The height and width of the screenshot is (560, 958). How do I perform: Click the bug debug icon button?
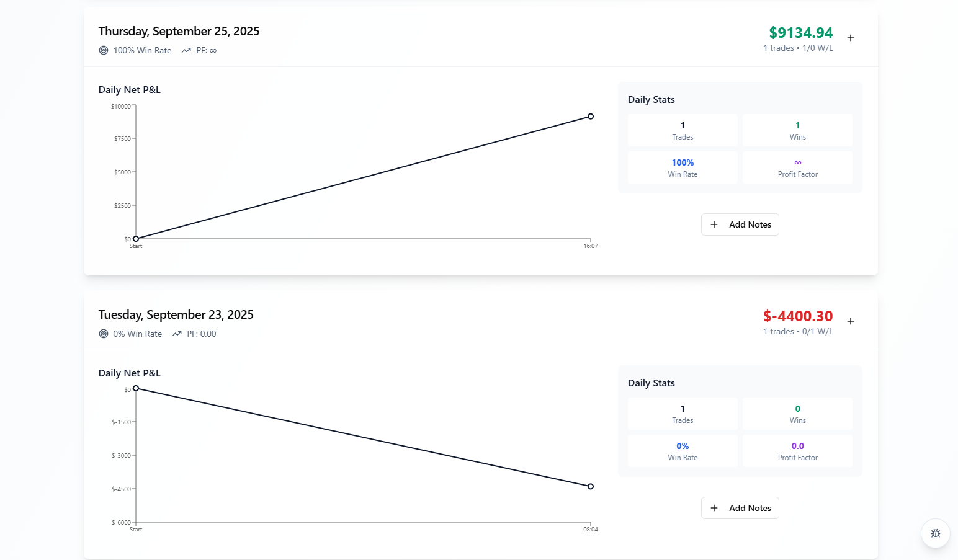[936, 533]
